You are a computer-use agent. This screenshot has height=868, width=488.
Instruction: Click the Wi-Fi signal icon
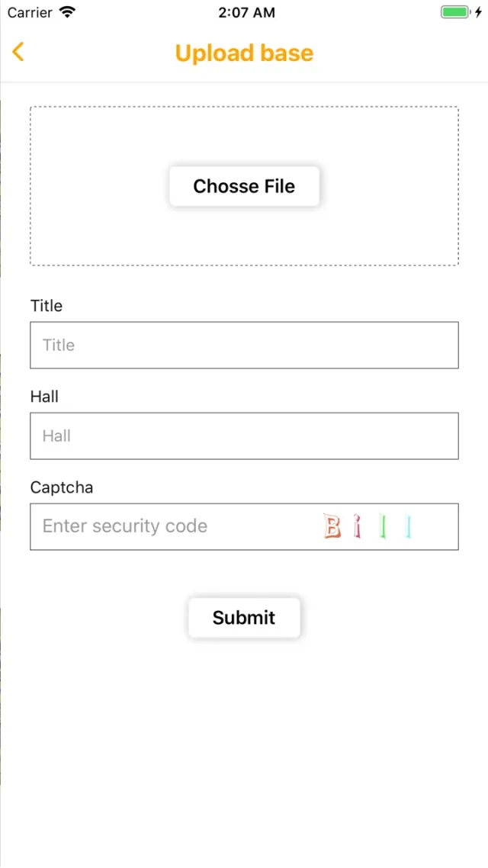tap(67, 12)
